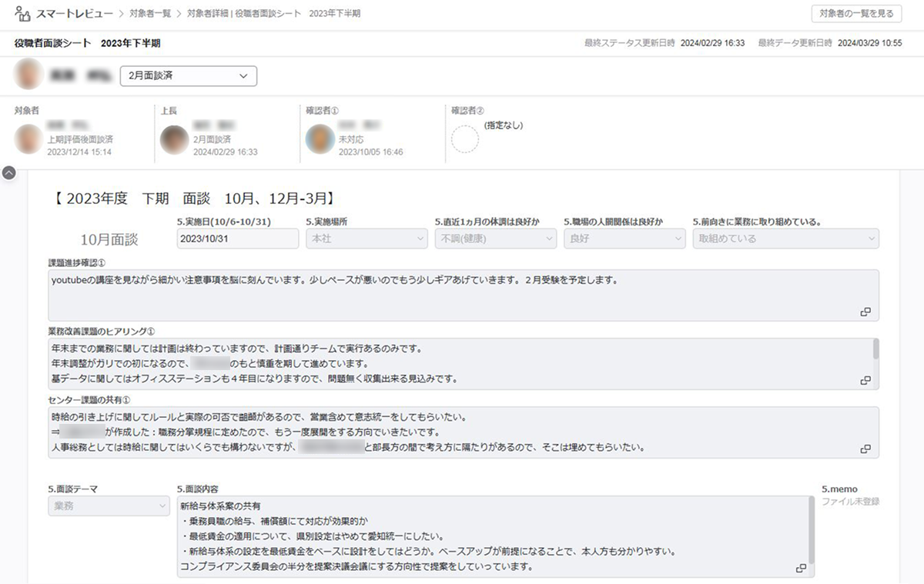This screenshot has height=584, width=924.
Task: Open the expand icon in センター課題の共有① box
Action: tap(865, 449)
